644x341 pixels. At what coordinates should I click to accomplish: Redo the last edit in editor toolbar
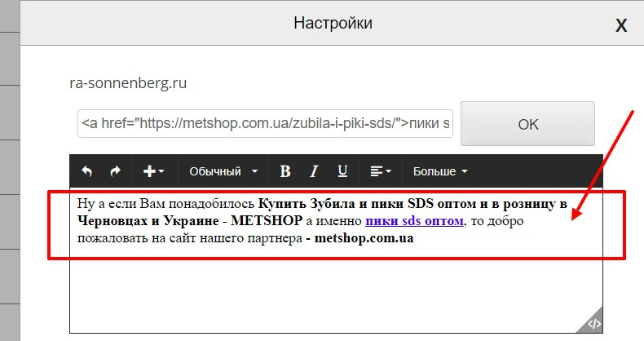click(x=116, y=171)
